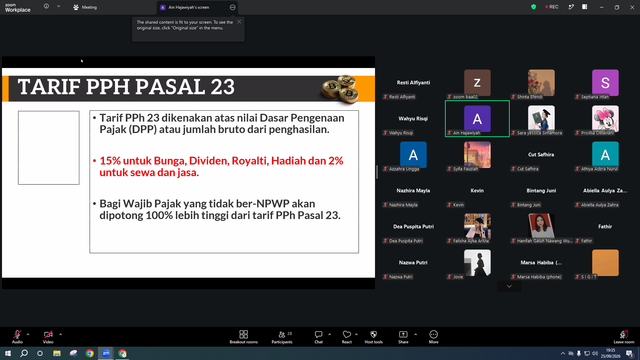Open Breakout rooms panel

[244, 337]
